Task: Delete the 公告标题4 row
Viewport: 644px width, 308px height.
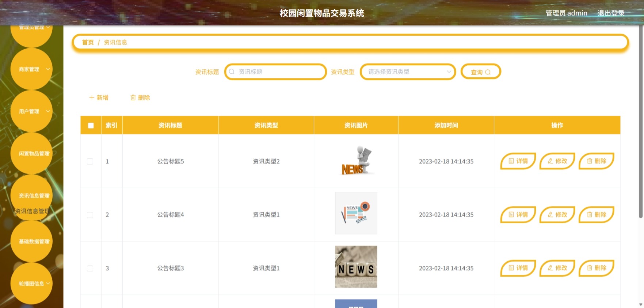Action: click(x=597, y=215)
